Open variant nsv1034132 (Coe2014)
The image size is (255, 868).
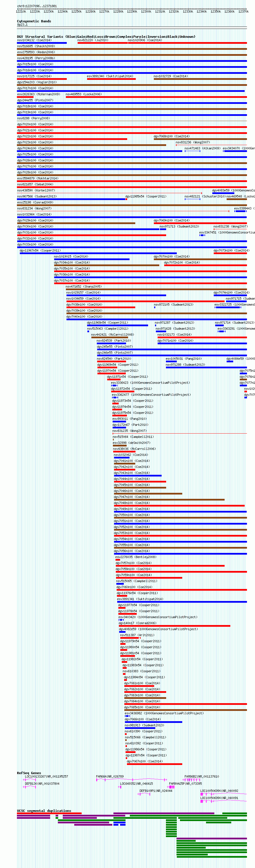click(34, 40)
